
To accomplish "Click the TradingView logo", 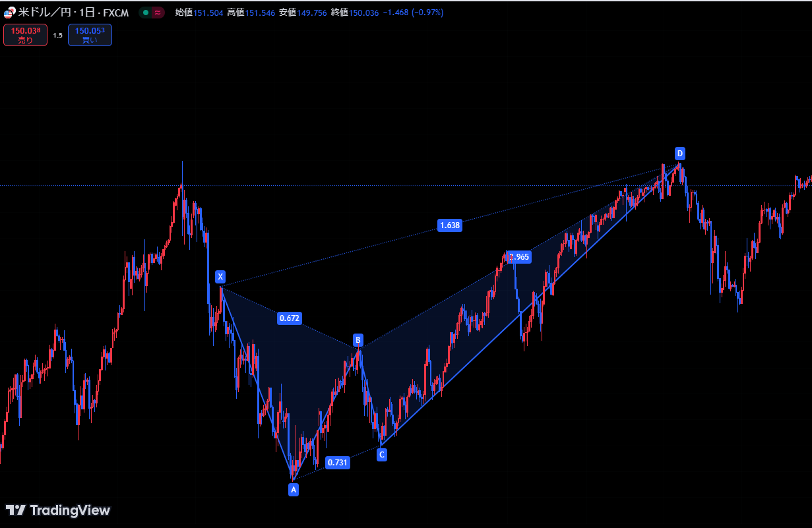I will 58,510.
